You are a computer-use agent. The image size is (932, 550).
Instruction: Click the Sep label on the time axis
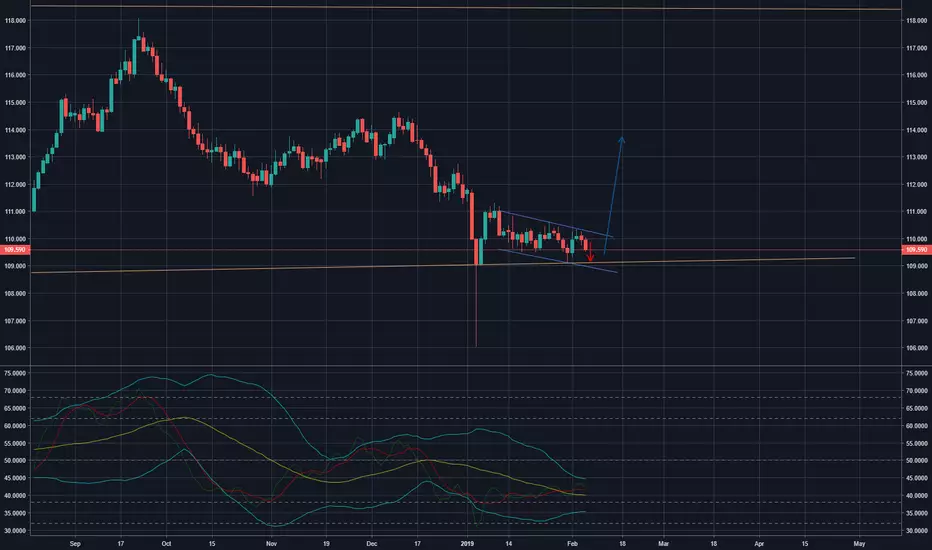pos(75,543)
